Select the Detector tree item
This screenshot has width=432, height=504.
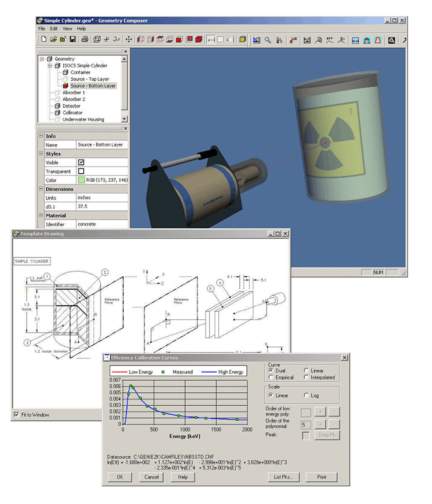(71, 106)
